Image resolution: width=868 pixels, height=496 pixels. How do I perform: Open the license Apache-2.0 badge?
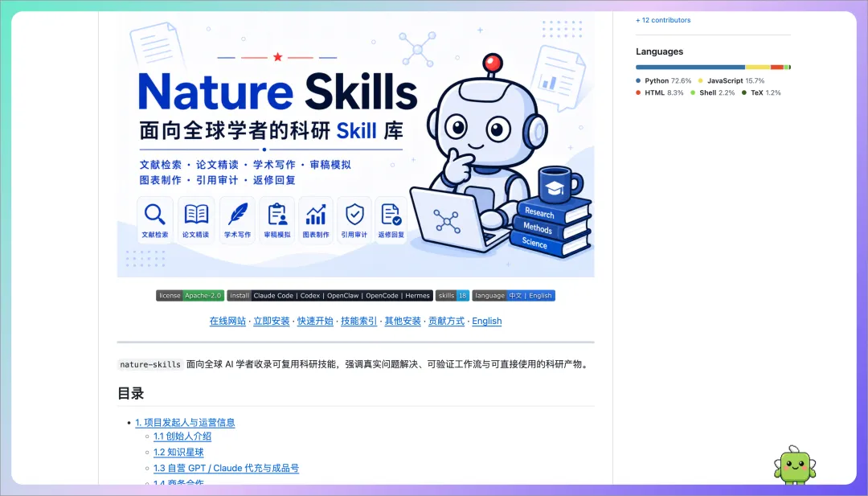(190, 296)
